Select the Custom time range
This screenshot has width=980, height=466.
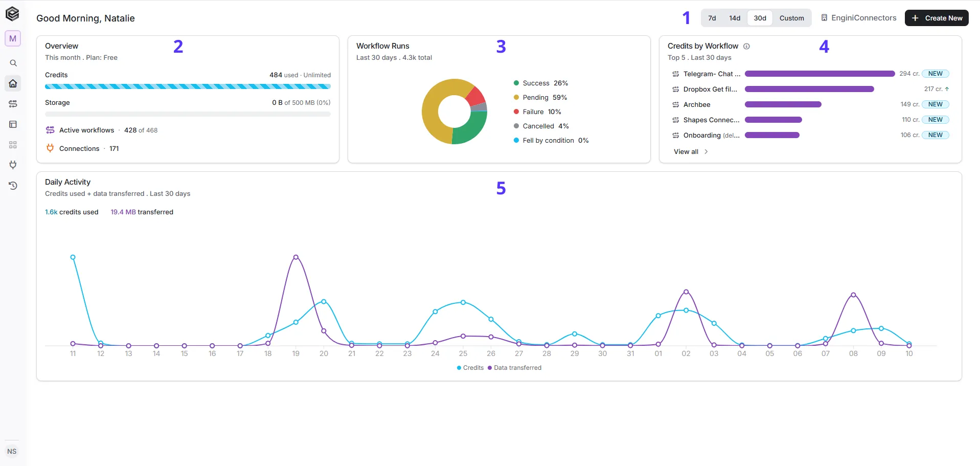pos(791,18)
